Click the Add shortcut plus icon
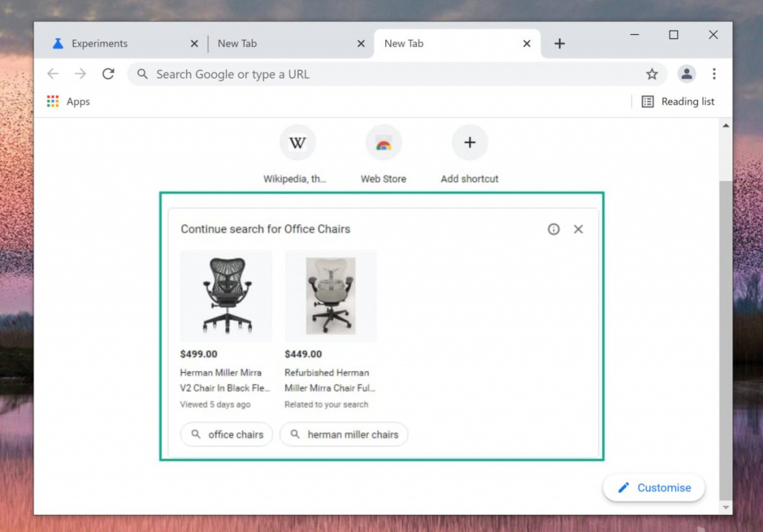763x532 pixels. tap(469, 142)
